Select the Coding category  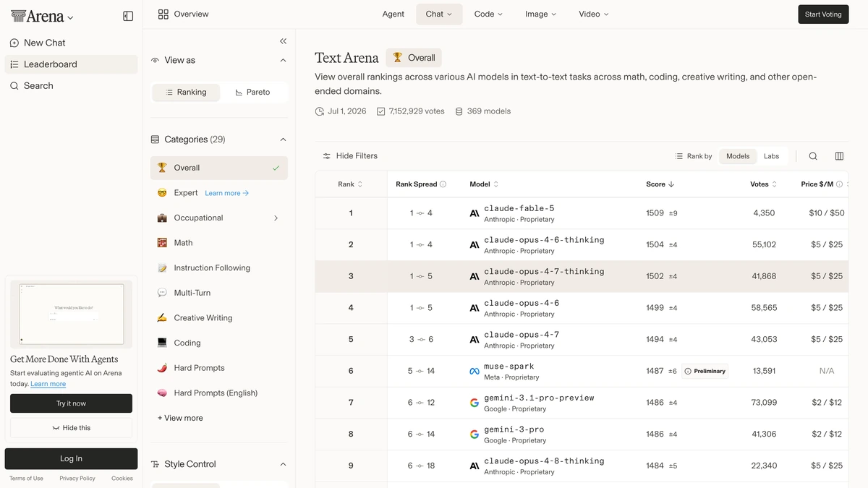(x=219, y=343)
